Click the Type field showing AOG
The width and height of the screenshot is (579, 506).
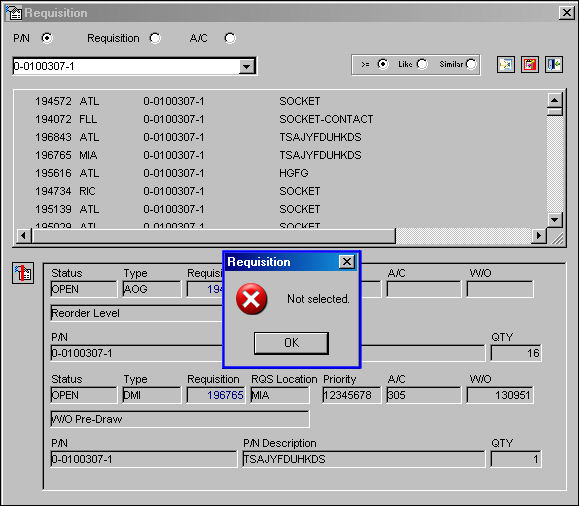[x=152, y=289]
